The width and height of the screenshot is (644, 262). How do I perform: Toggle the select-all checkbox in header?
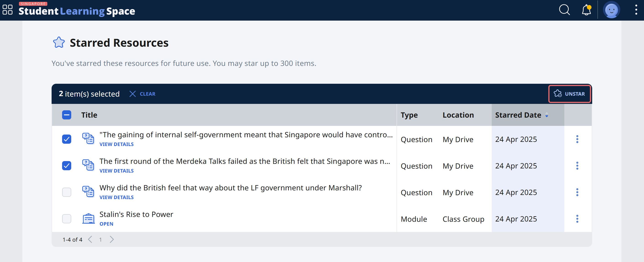66,115
